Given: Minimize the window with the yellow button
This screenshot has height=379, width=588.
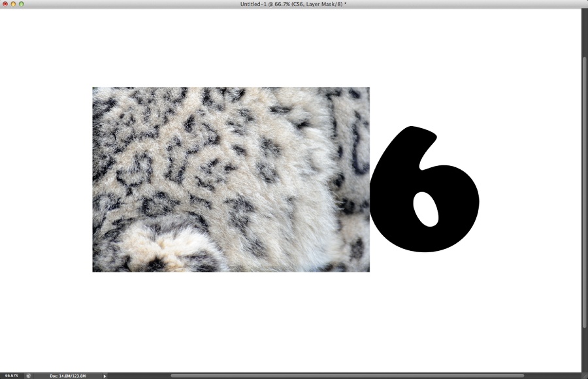Looking at the screenshot, I should pyautogui.click(x=13, y=4).
